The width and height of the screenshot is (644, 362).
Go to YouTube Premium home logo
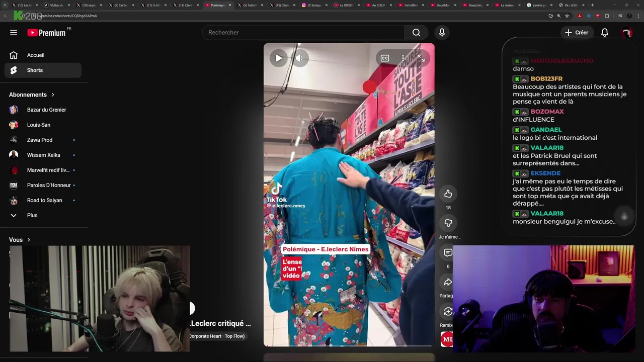coord(46,33)
